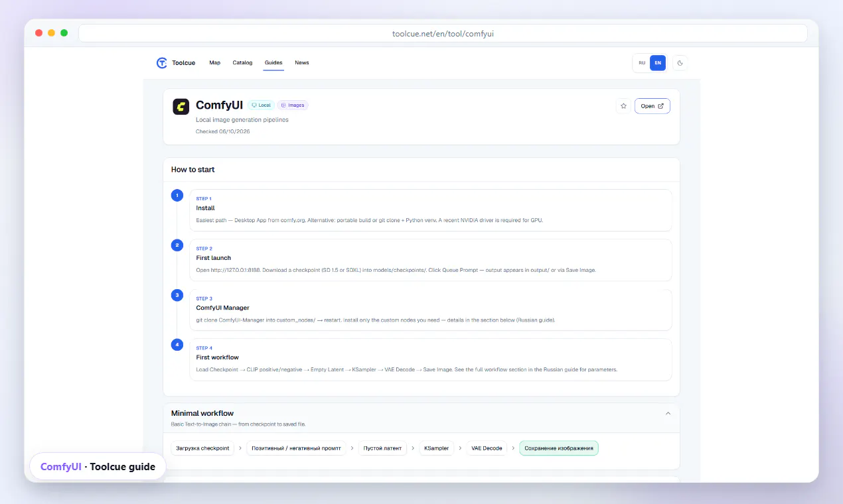Open the Map nav item
The width and height of the screenshot is (843, 504).
click(214, 63)
